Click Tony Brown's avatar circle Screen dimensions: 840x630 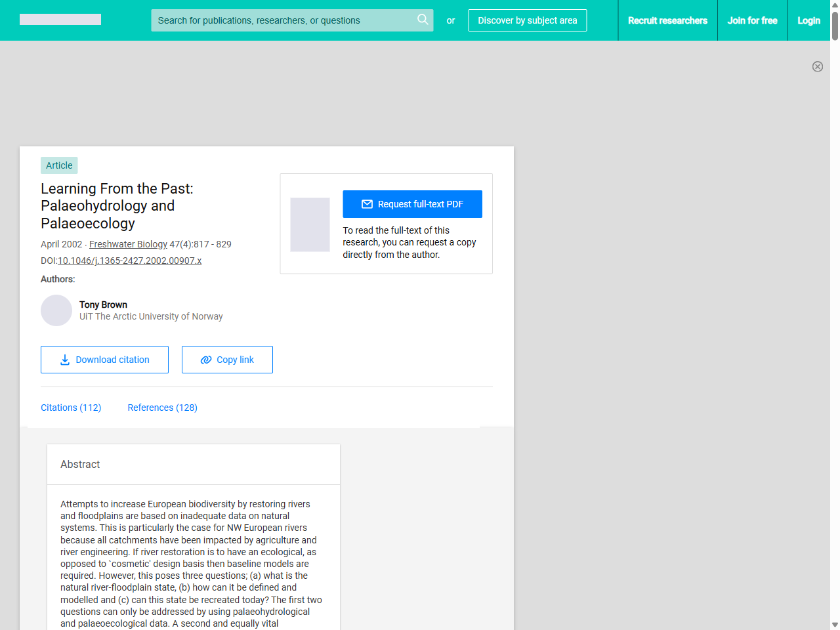coord(56,310)
